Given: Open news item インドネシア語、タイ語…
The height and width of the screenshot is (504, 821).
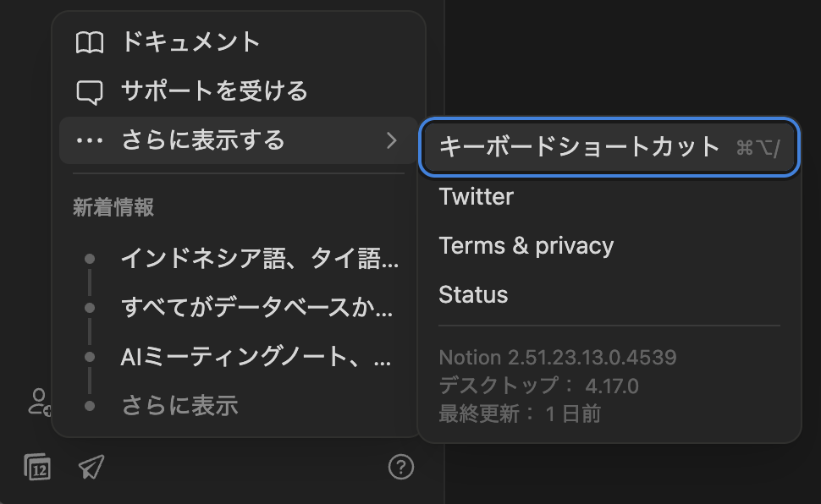Looking at the screenshot, I should point(260,259).
